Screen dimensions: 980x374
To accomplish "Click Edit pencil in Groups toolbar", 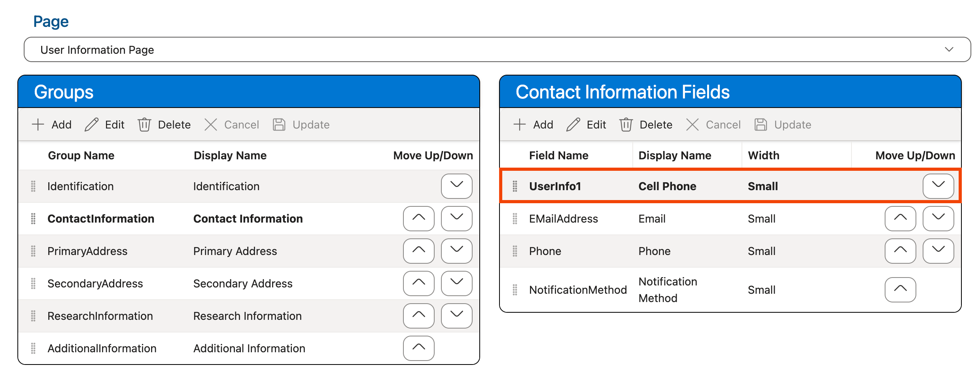I will (91, 125).
